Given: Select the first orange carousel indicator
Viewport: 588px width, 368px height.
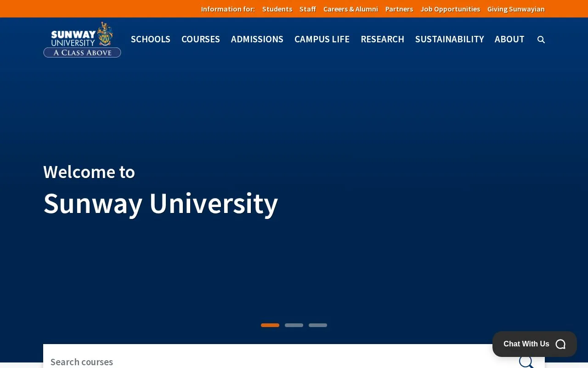Looking at the screenshot, I should point(270,325).
